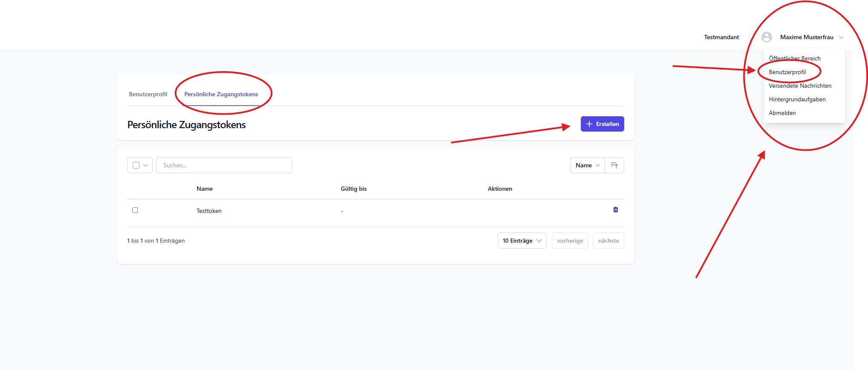Choose Öffentlicher Bereich from the user menu
Screen dimensions: 868x370
(794, 58)
